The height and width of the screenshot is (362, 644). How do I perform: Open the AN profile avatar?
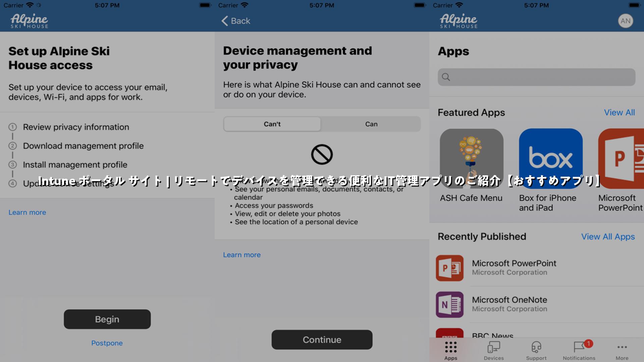[x=625, y=21]
